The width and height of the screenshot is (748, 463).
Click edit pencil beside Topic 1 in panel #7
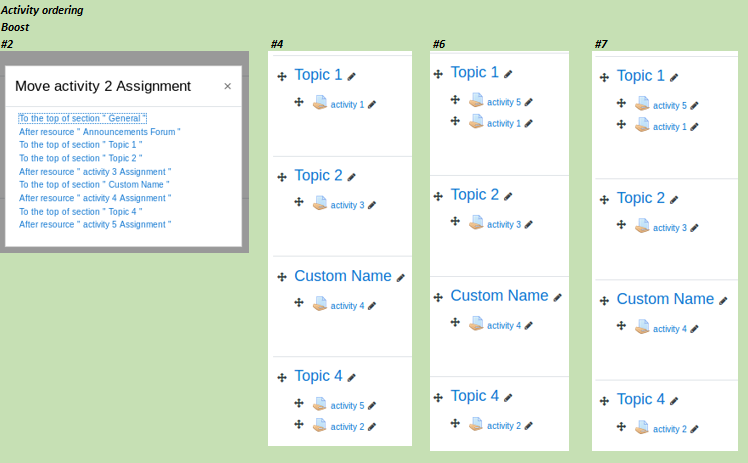pos(674,77)
